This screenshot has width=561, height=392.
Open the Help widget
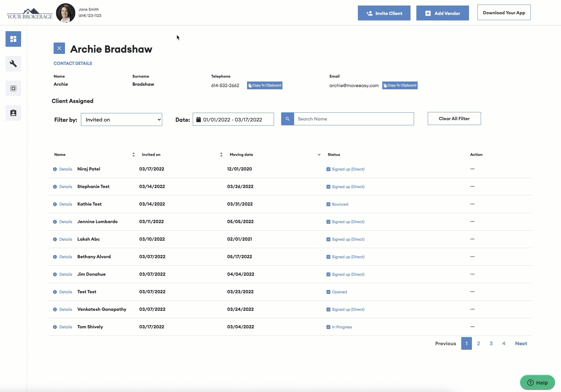(x=538, y=383)
